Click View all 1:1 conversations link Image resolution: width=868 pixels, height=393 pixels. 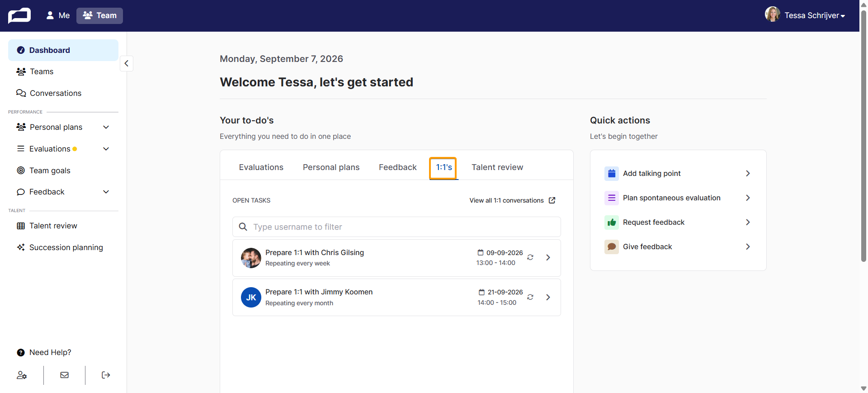coord(506,200)
